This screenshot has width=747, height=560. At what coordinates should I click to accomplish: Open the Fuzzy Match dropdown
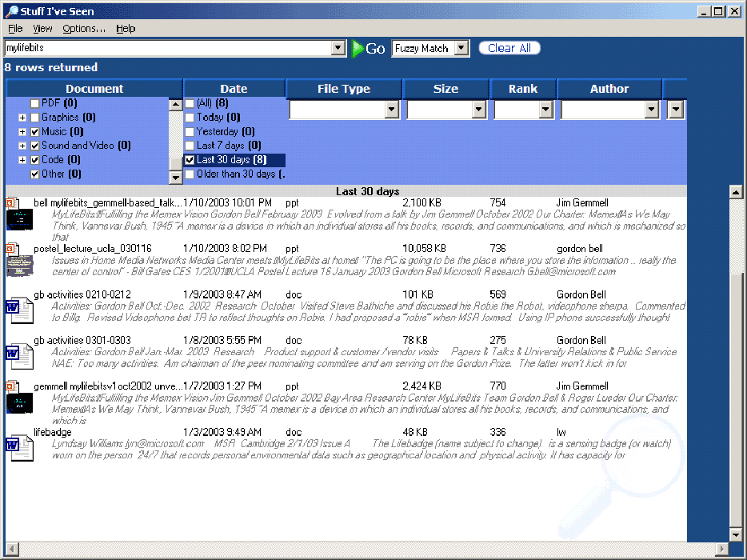click(x=461, y=49)
